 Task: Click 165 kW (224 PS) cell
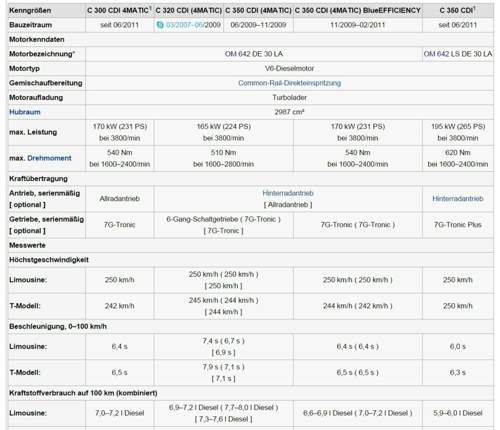point(224,132)
